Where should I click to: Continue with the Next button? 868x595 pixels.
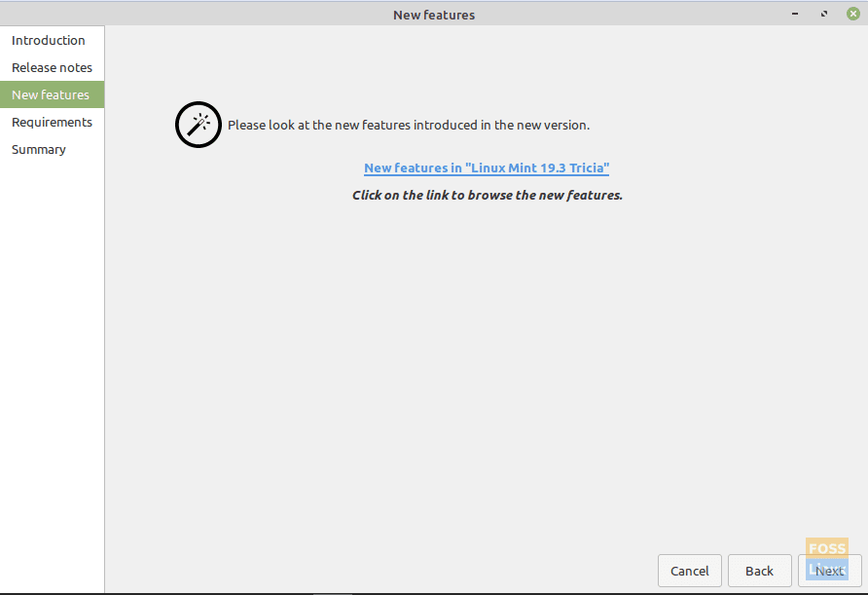[829, 571]
